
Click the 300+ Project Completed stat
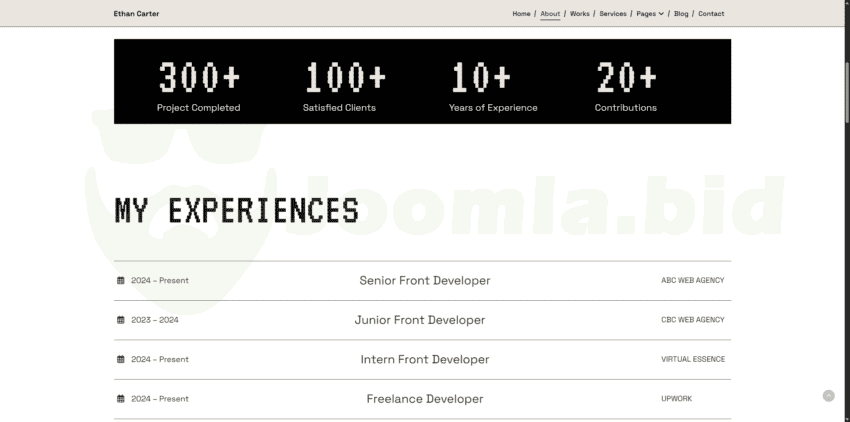pyautogui.click(x=199, y=87)
